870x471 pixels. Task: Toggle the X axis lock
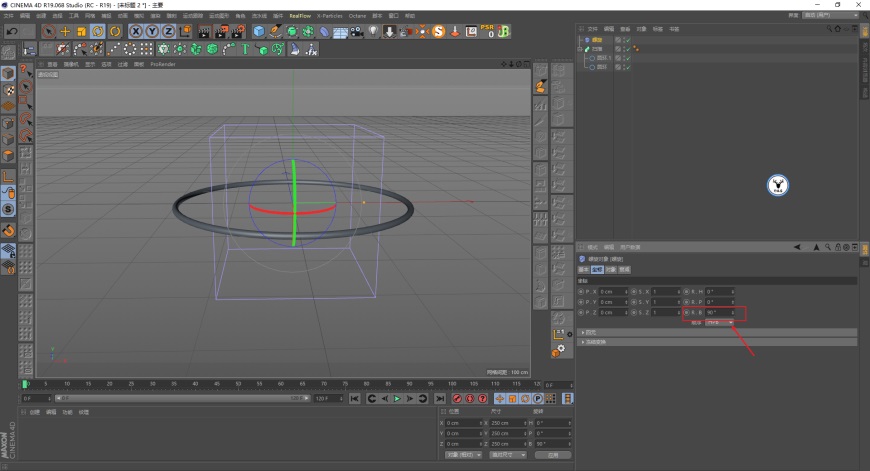(x=135, y=32)
